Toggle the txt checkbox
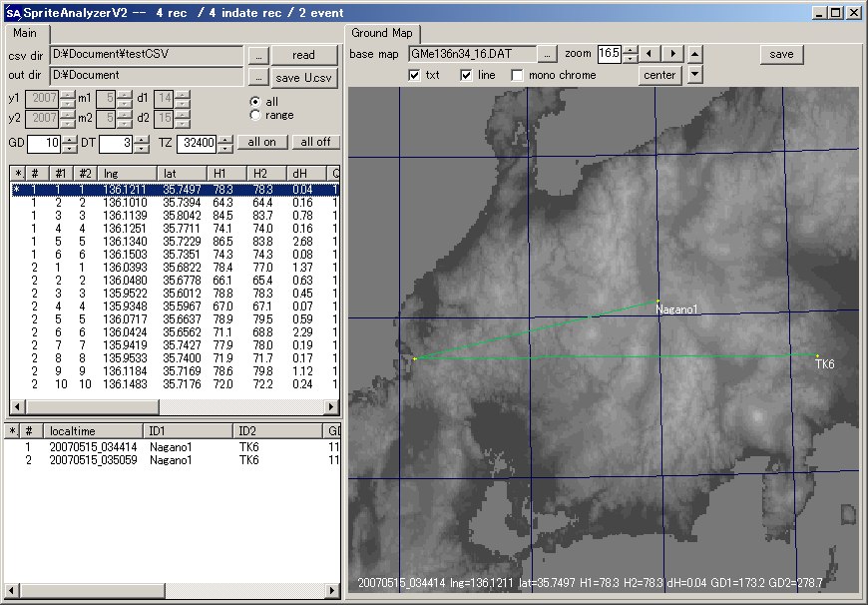Viewport: 868px width, 605px height. pos(415,75)
